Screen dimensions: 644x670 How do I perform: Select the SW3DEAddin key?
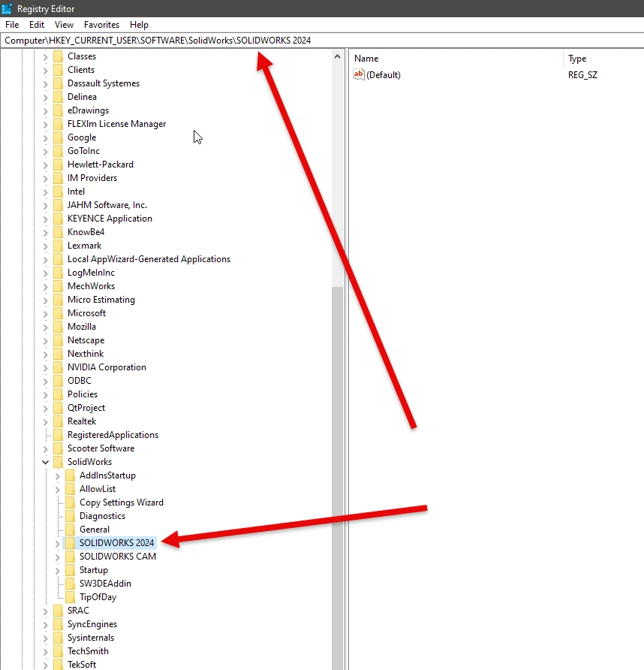click(105, 584)
